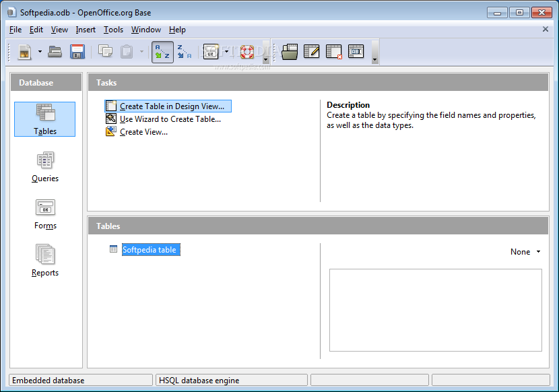Click Sort Descending Z-A icon
Screen dimensions: 559x392
pos(185,52)
